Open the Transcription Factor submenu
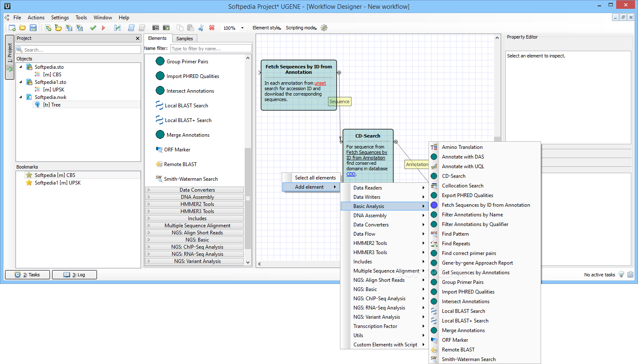Viewport: 638px width, 364px height. (384, 326)
